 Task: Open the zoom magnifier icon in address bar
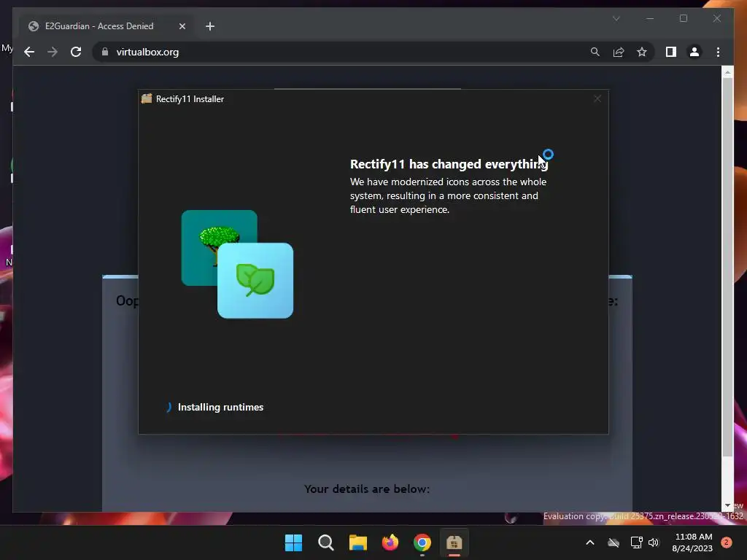tap(595, 52)
